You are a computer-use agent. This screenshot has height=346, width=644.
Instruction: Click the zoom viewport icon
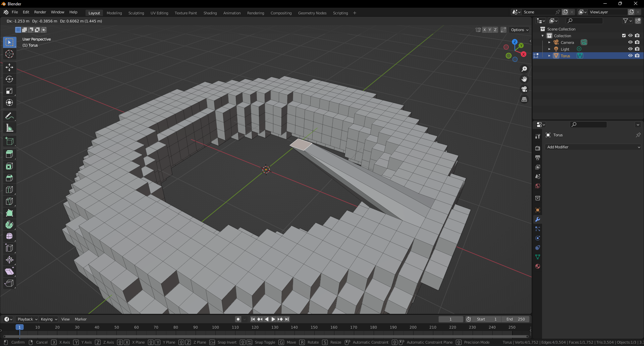524,69
